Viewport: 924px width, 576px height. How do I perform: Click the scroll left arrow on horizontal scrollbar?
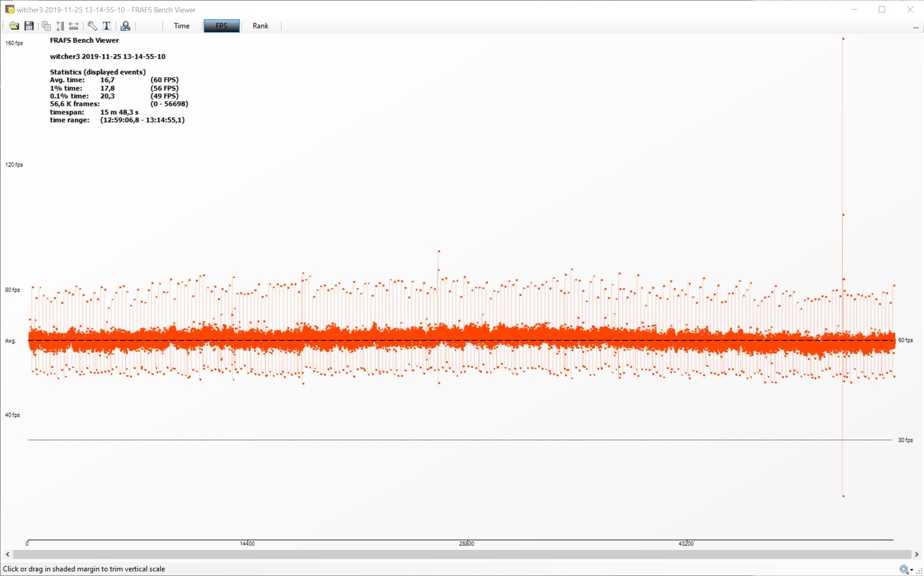coord(7,554)
